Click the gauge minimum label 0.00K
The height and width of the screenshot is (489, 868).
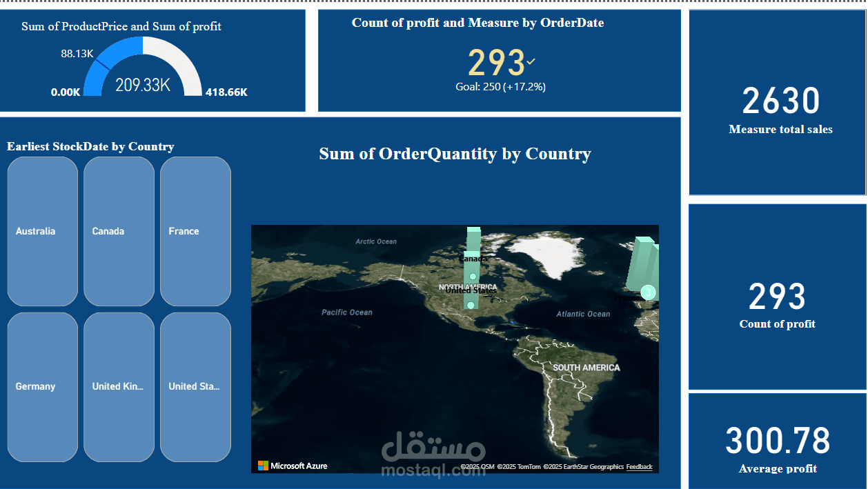66,92
